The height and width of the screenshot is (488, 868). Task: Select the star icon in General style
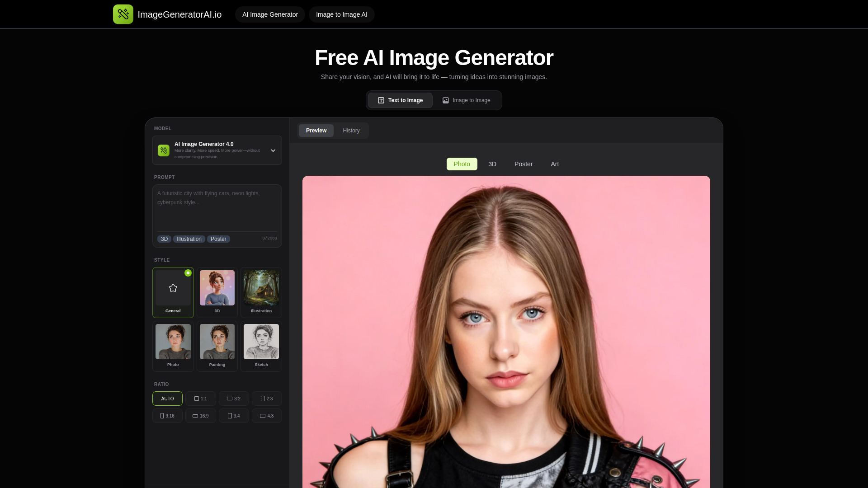click(x=173, y=287)
